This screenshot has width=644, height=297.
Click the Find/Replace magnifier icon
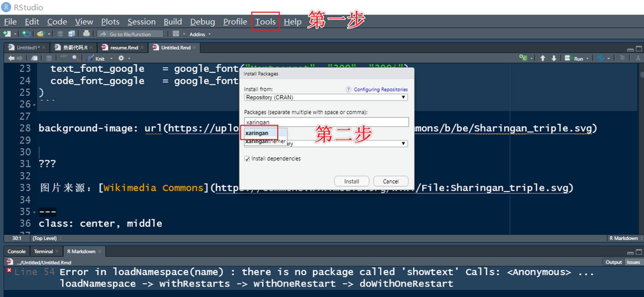coord(75,58)
